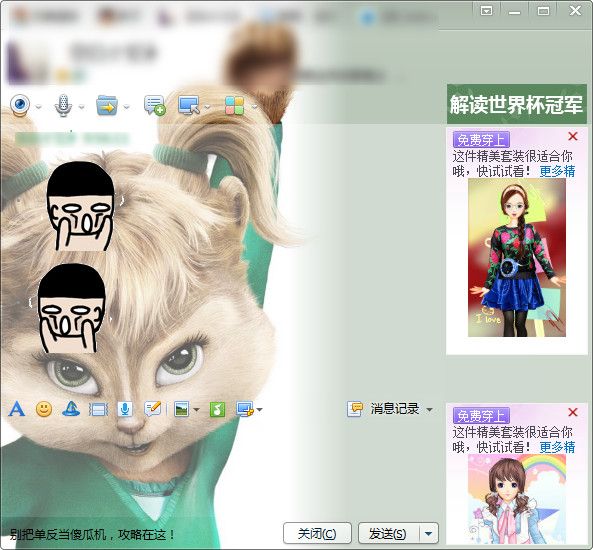Expand picture sending options arrow
The width and height of the screenshot is (593, 550).
(196, 410)
